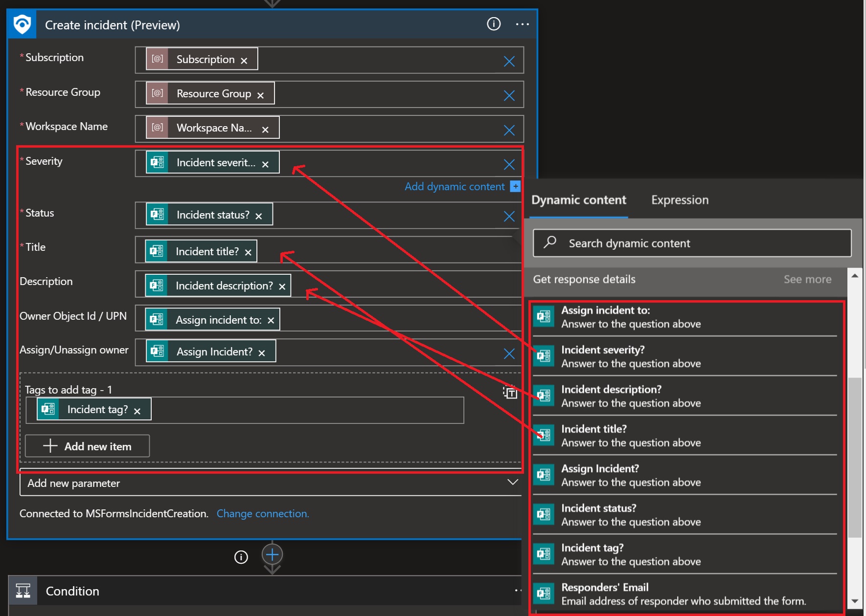Switch to the Dynamic content tab
This screenshot has width=866, height=616.
coord(578,200)
